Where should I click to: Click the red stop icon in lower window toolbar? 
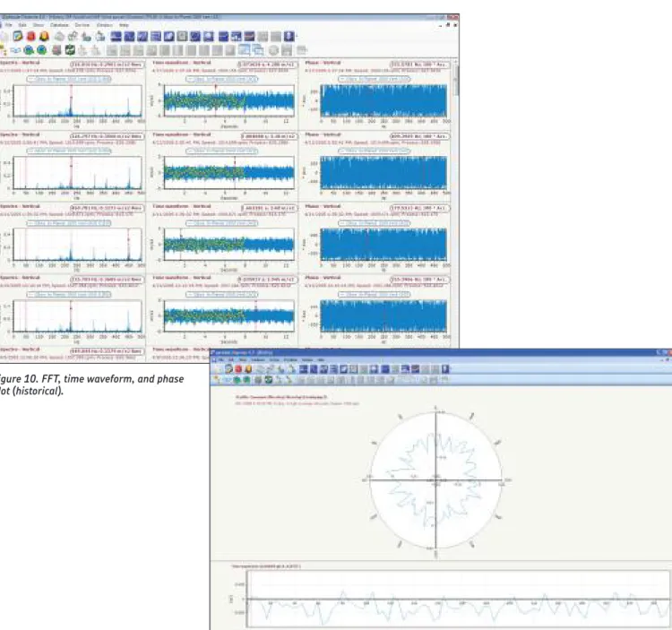coord(238,369)
